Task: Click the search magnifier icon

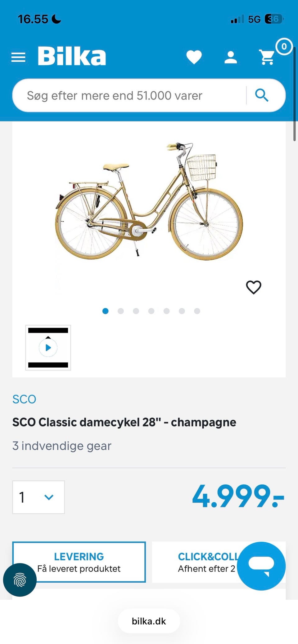Action: [x=262, y=95]
